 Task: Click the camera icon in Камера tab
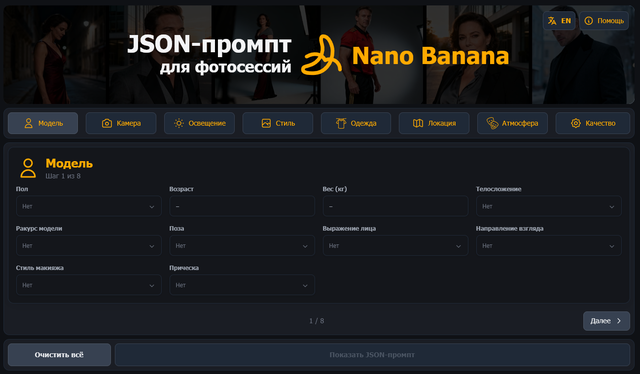coord(107,123)
